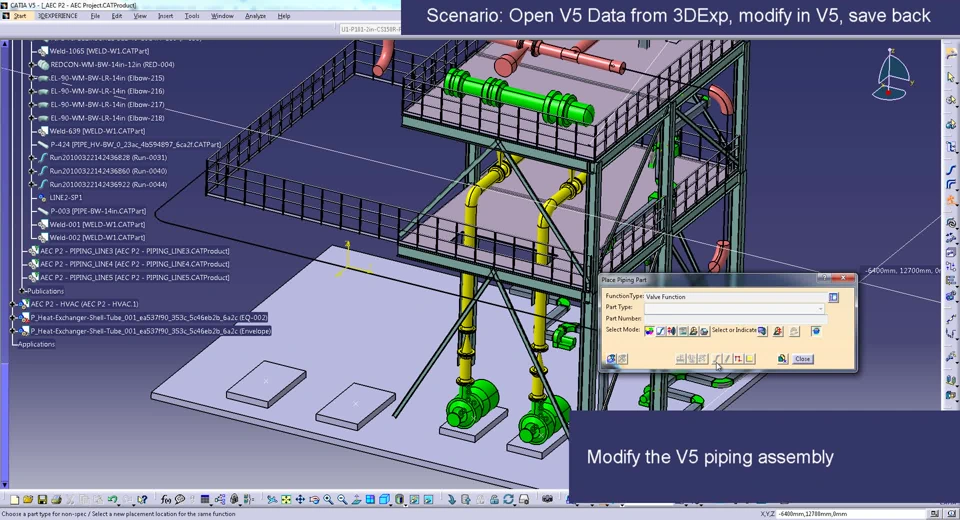
Task: Click the Part Number input field
Action: click(736, 318)
